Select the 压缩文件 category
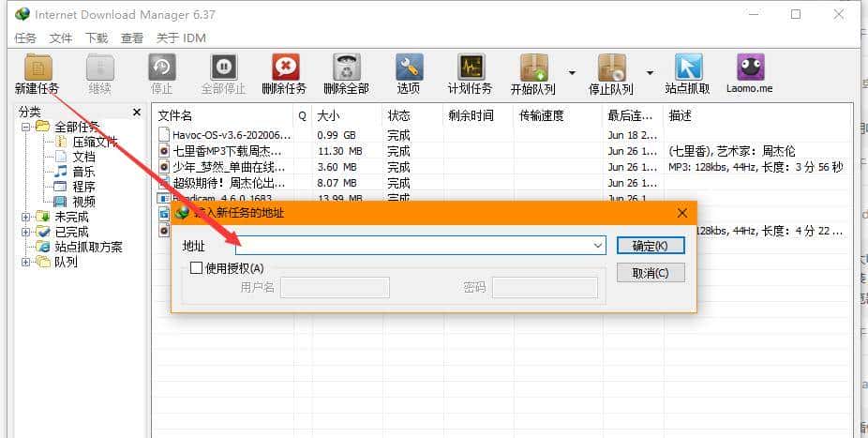 (96, 142)
